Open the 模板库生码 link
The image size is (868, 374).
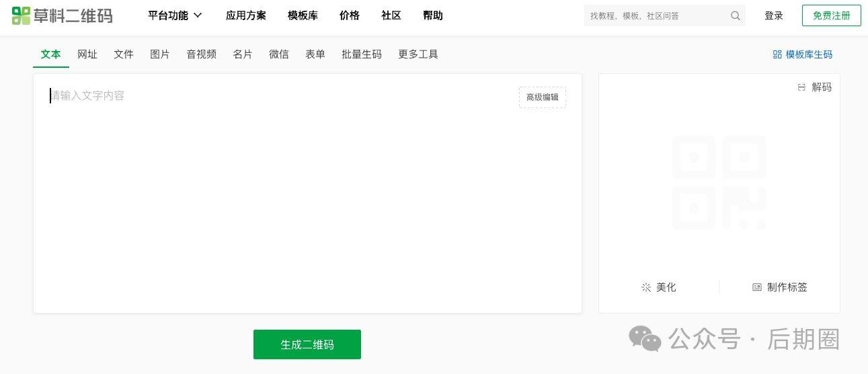pos(803,54)
